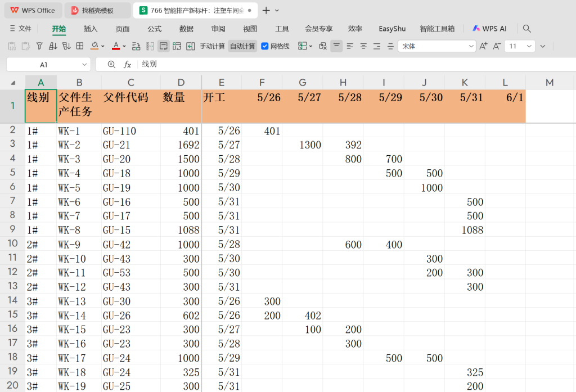This screenshot has height=392, width=576.
Task: Center align text horizontally
Action: click(x=363, y=46)
